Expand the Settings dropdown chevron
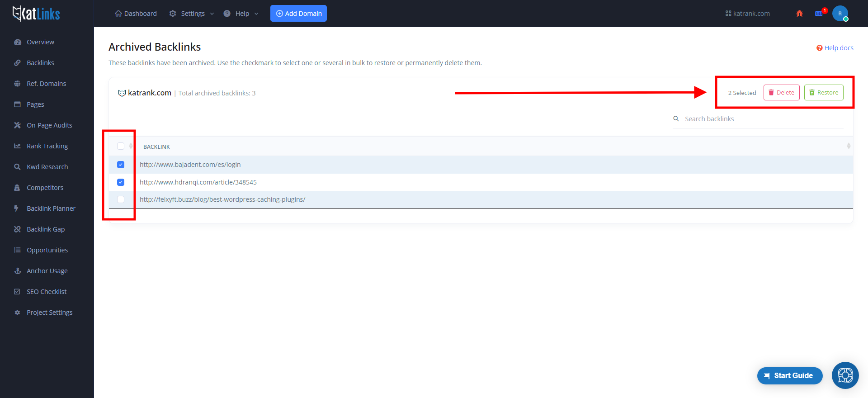Screen dimensions: 868x398 click(x=212, y=14)
